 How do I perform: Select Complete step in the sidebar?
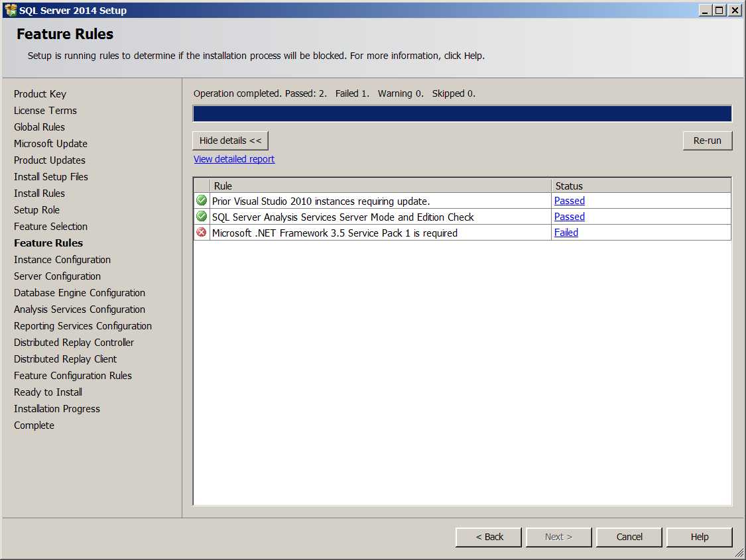click(x=34, y=425)
